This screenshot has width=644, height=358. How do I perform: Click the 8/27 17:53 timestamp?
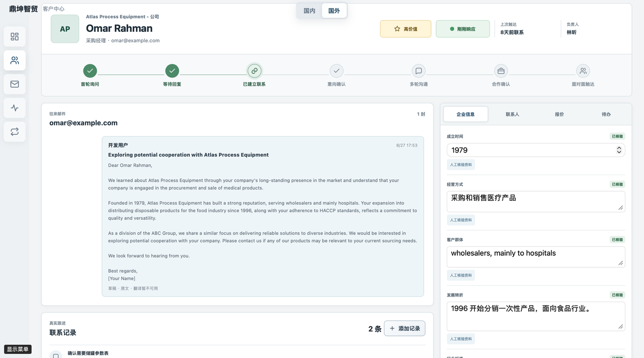pos(407,146)
